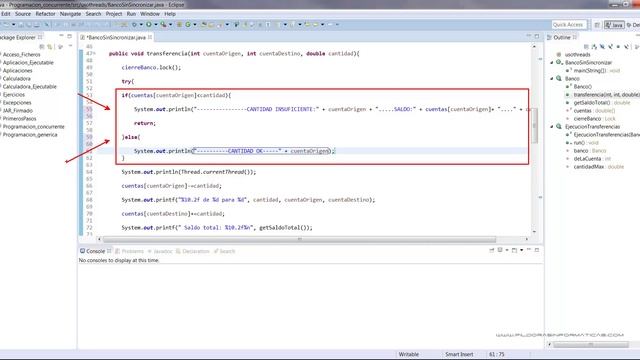Screen dimensions: 640x360
Task: Click the New Java Class green C icon
Action: (188, 24)
